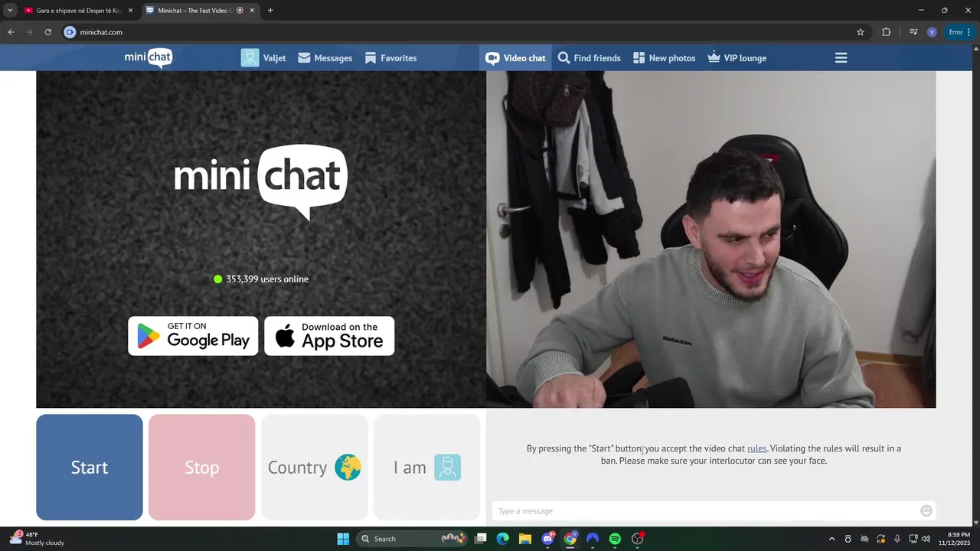Viewport: 980px width, 551px height.
Task: Click the Start button
Action: coord(90,468)
